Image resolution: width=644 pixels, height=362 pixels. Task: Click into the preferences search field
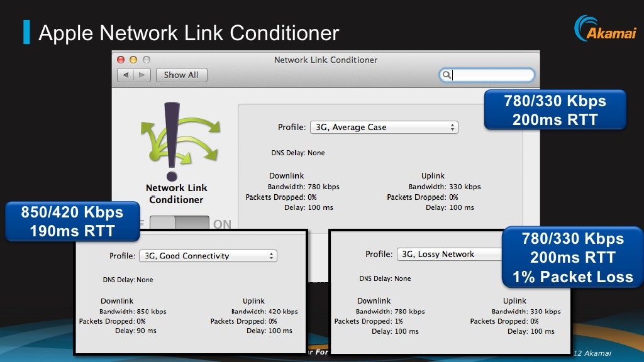click(487, 75)
